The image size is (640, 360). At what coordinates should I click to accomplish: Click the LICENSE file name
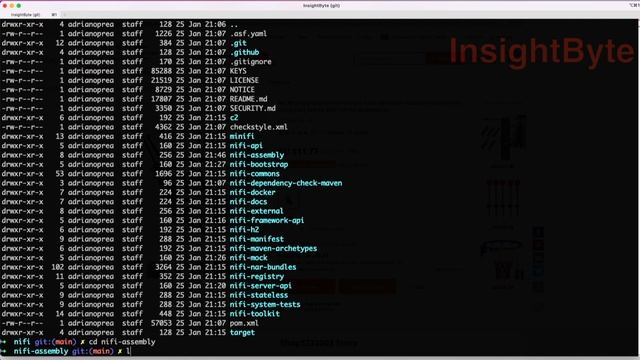[244, 80]
